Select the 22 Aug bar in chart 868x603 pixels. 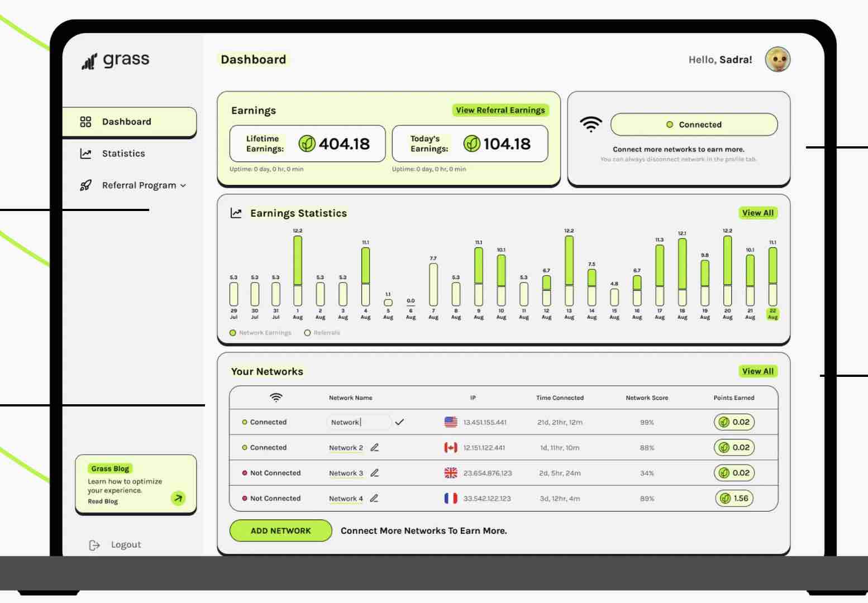(772, 276)
